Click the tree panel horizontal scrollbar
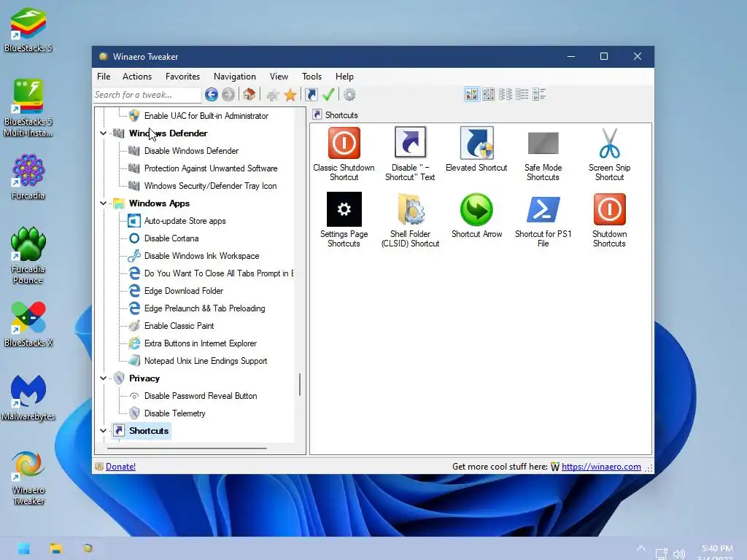747x560 pixels. pyautogui.click(x=187, y=448)
